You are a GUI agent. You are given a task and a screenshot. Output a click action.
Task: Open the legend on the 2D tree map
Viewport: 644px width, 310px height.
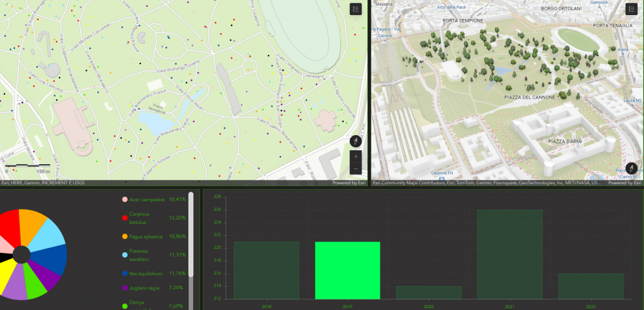356,9
